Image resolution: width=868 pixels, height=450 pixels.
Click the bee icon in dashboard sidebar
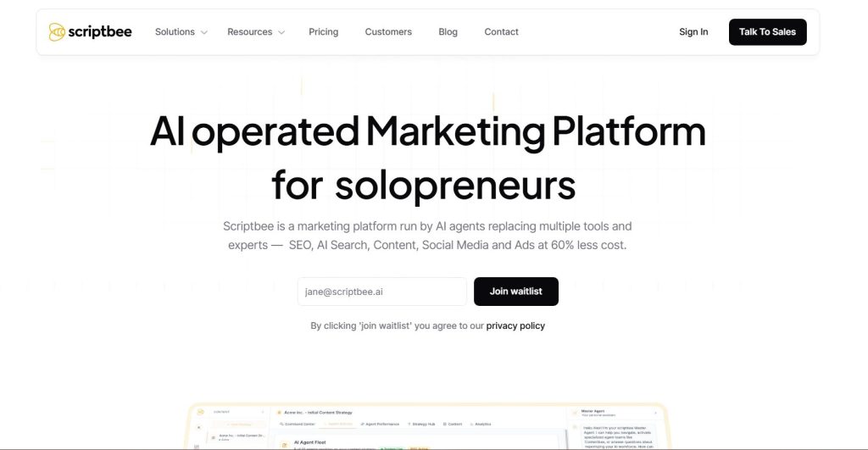coord(201,413)
